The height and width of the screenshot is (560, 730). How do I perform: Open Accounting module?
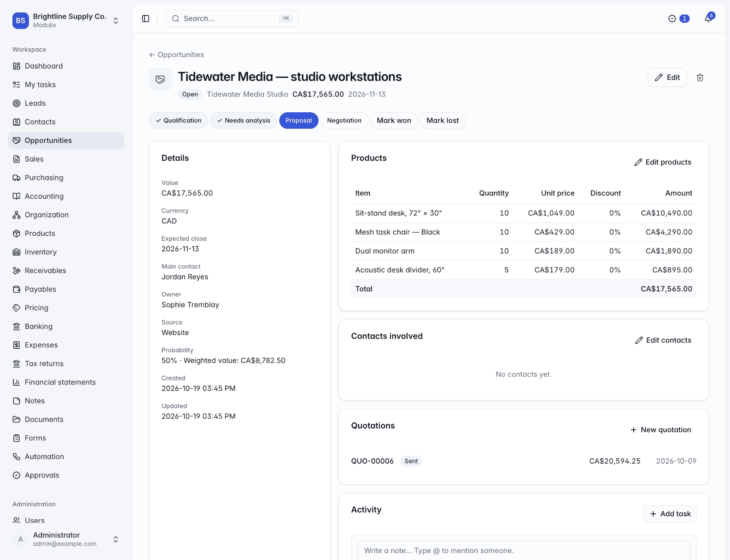coord(66,196)
